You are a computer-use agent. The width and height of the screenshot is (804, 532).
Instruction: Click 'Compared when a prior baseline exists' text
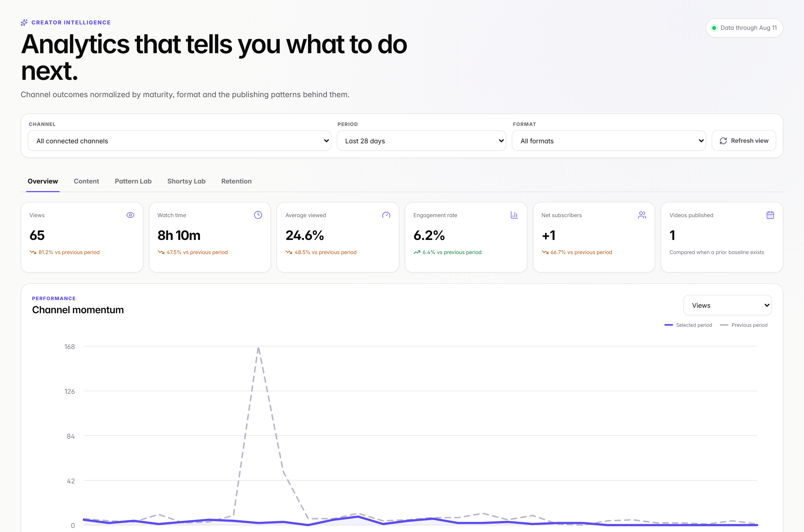click(x=717, y=252)
